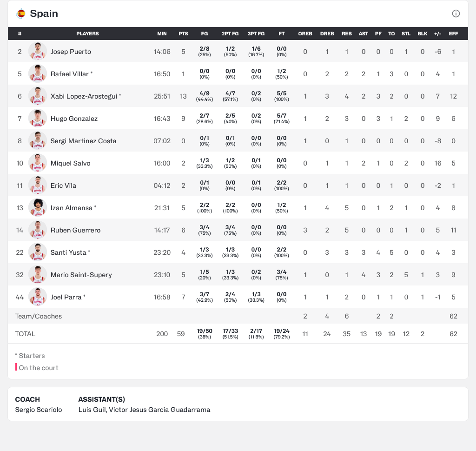This screenshot has height=451, width=476.
Task: Click Hugo Gonzalez's name
Action: tap(74, 119)
